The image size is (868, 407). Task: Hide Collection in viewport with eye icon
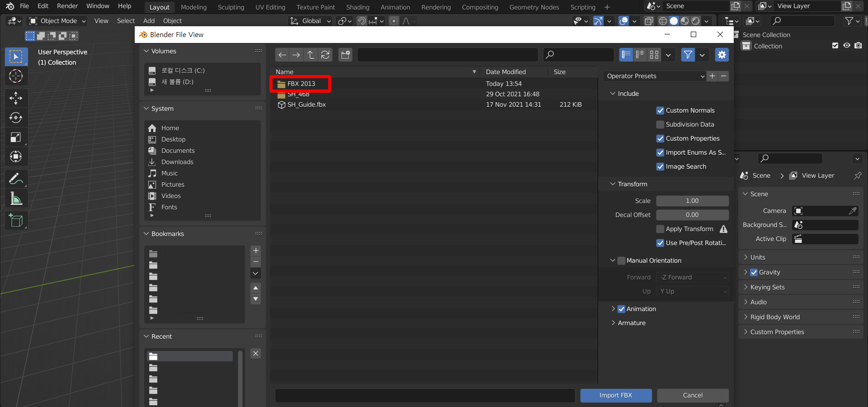(x=847, y=46)
